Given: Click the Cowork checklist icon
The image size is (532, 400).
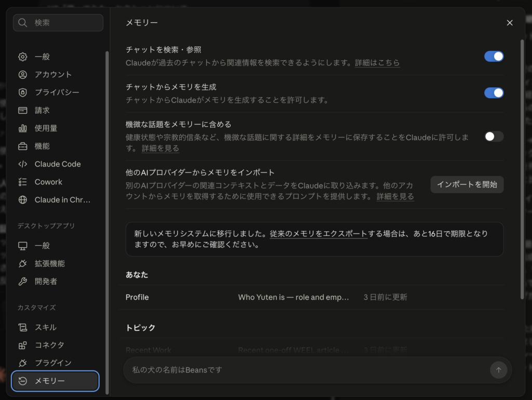Looking at the screenshot, I should point(23,182).
